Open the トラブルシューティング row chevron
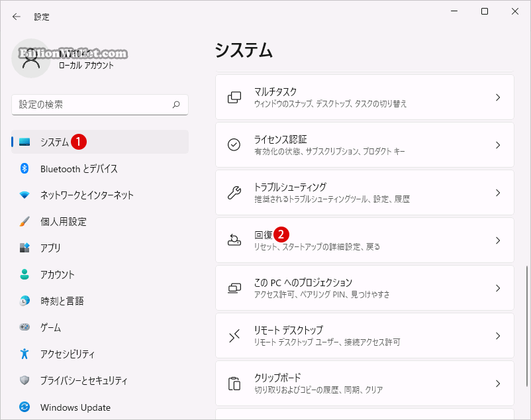The height and width of the screenshot is (420, 531). [x=498, y=193]
